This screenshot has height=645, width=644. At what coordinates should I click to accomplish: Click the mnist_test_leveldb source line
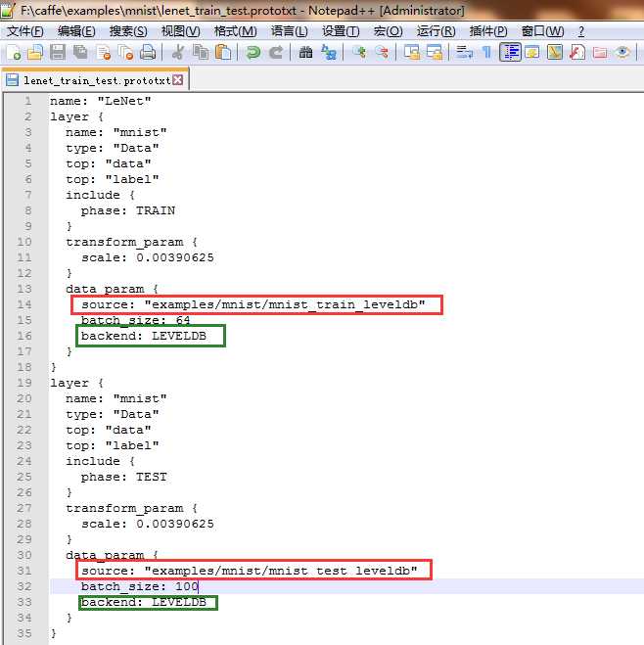[x=250, y=571]
